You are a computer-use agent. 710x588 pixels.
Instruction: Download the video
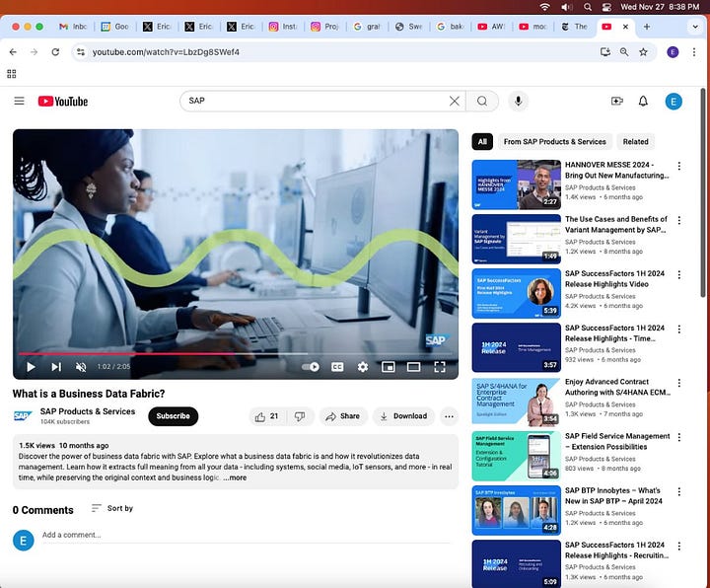pos(403,416)
